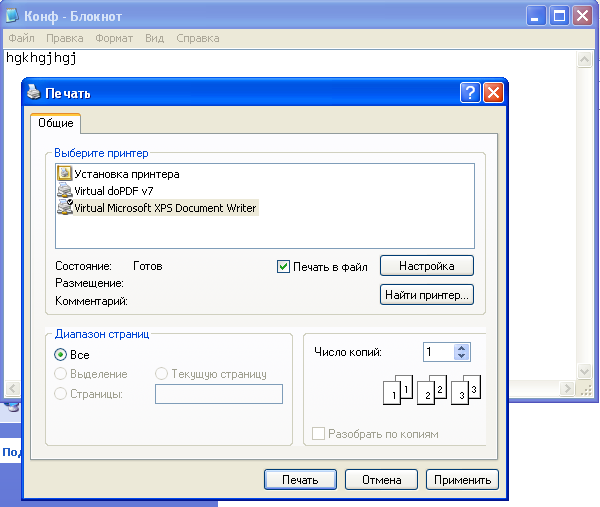Select Virtual doPDF v7 in the printer list
The image size is (600, 507).
pyautogui.click(x=114, y=191)
